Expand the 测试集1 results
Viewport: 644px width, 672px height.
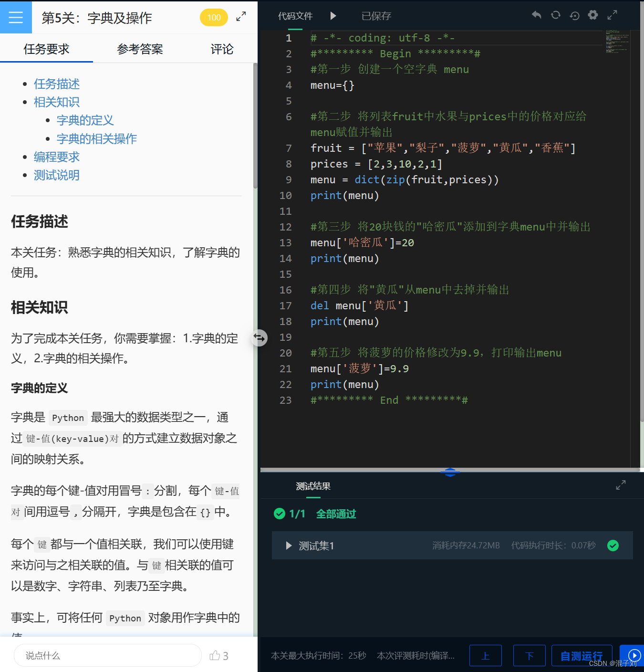pyautogui.click(x=288, y=546)
